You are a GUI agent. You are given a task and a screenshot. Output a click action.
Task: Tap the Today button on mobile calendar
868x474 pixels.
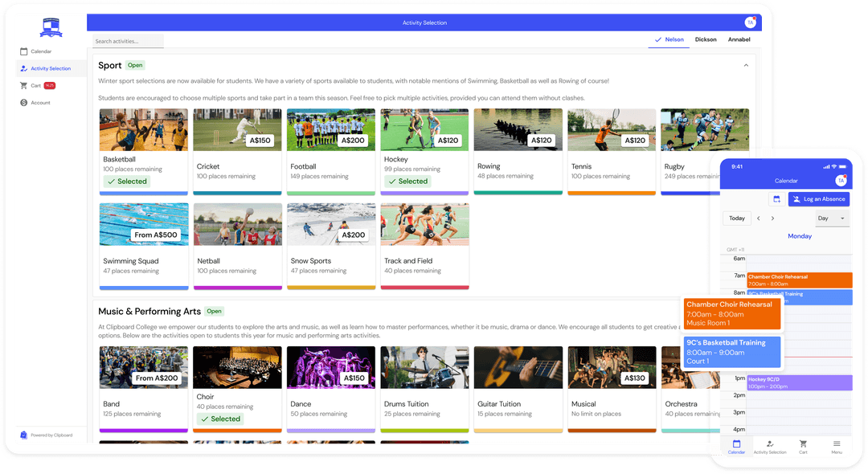(736, 218)
